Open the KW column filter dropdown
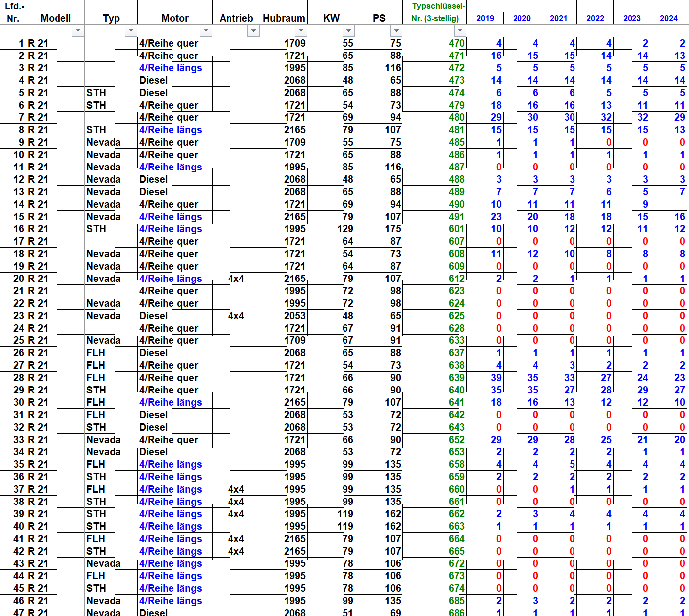This screenshot has height=616, width=689. [348, 31]
